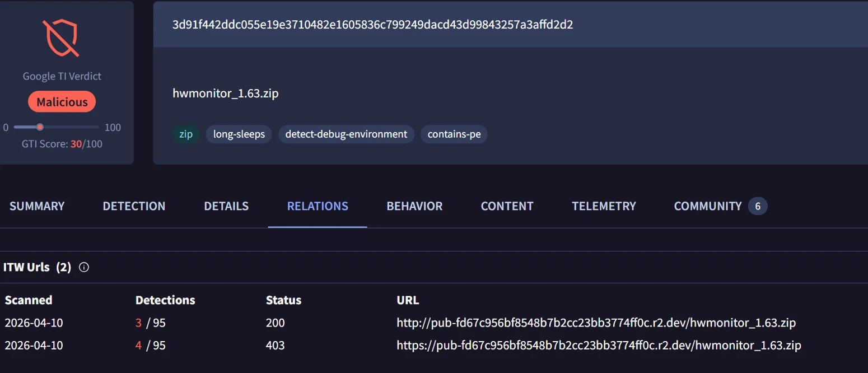Image resolution: width=868 pixels, height=373 pixels.
Task: Click the status 200 cell
Action: tap(276, 323)
